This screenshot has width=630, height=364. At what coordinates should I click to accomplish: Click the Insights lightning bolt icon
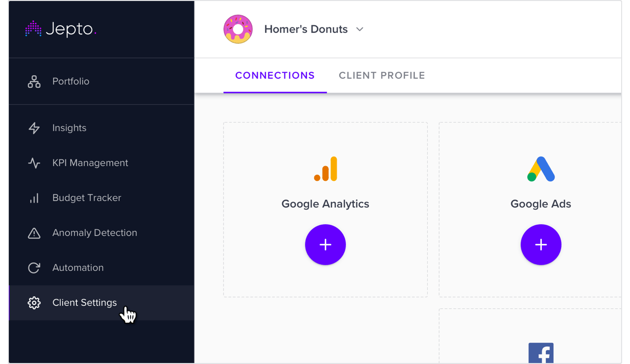pyautogui.click(x=34, y=128)
